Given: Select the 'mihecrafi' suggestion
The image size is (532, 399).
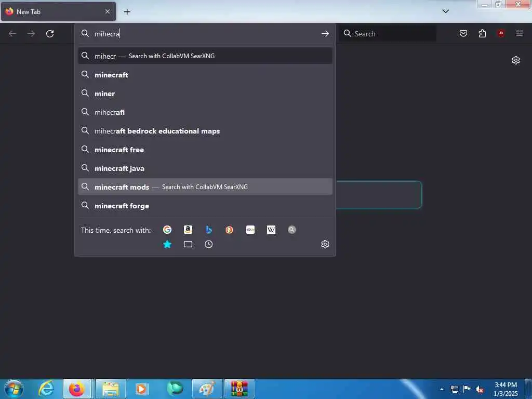Looking at the screenshot, I should (205, 112).
